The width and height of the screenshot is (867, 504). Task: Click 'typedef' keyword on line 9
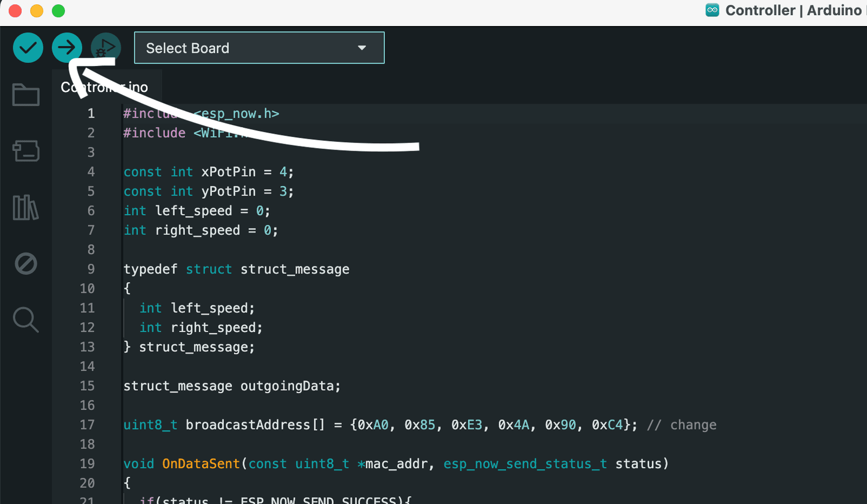coord(151,269)
